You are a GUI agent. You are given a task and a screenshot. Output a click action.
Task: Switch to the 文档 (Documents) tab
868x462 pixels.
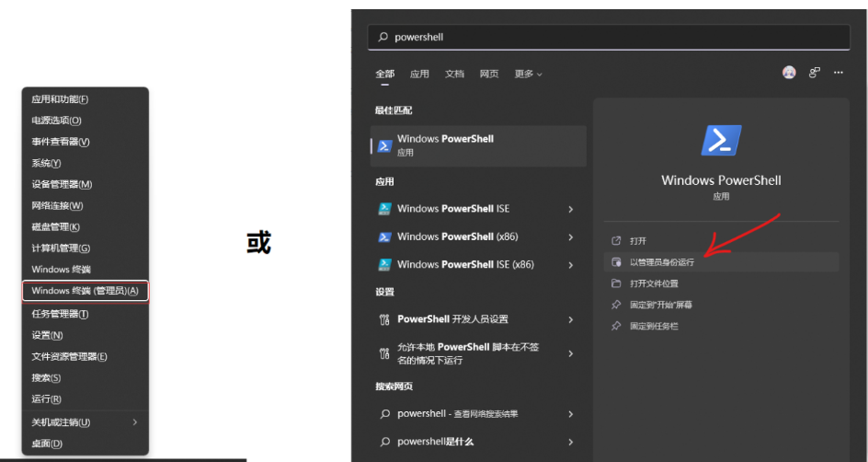pyautogui.click(x=454, y=74)
